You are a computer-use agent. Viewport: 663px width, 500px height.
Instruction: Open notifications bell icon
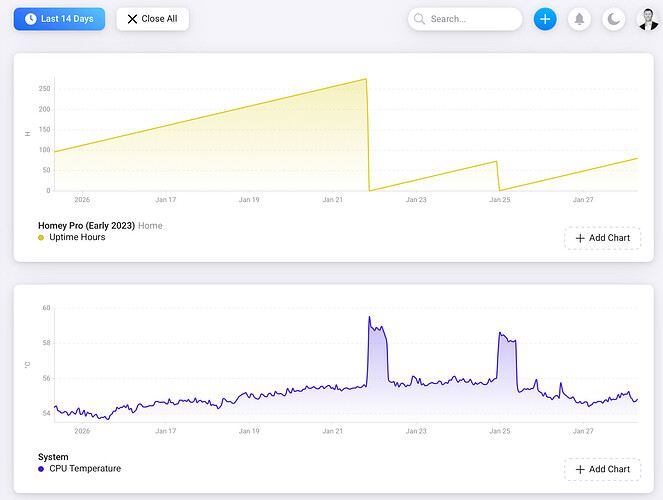(579, 19)
